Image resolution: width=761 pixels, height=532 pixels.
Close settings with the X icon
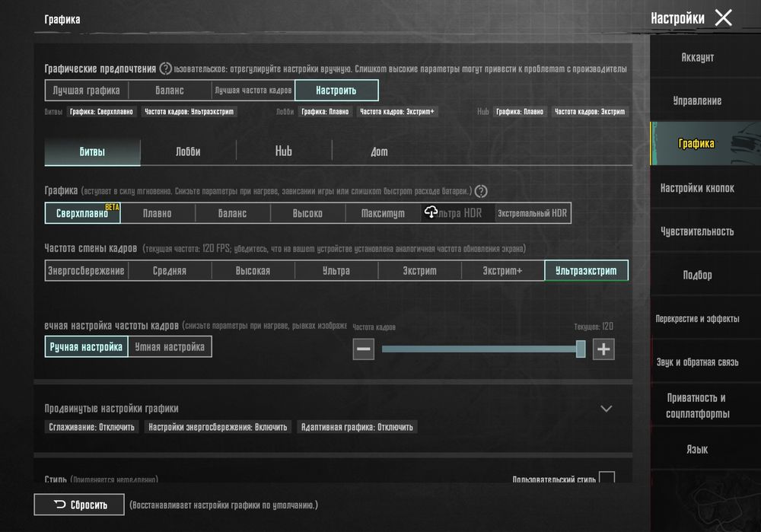(723, 18)
